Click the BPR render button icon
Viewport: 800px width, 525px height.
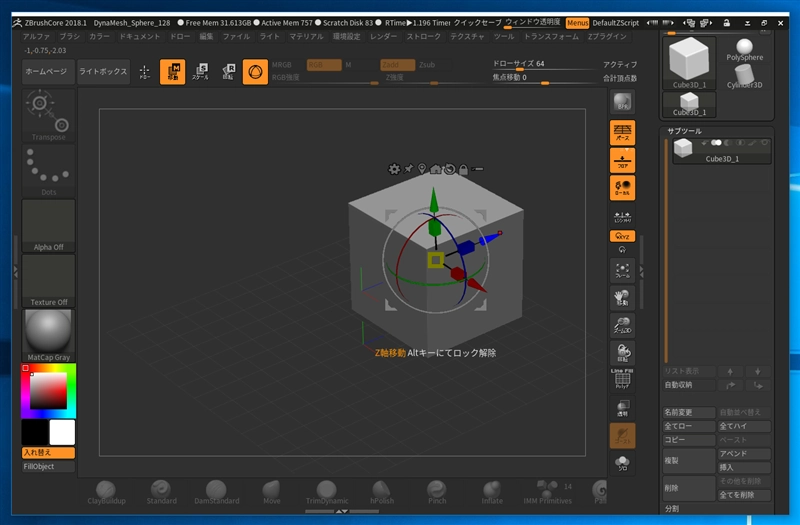coord(622,102)
